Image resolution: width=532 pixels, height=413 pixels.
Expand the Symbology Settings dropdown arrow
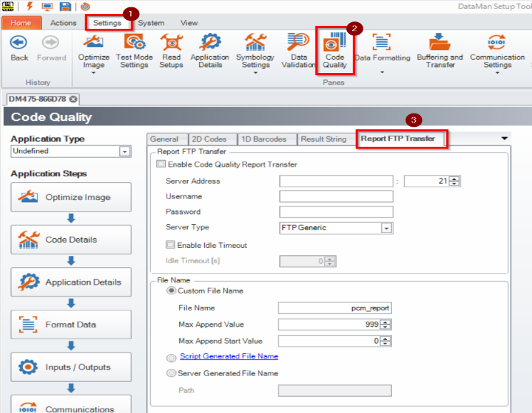[255, 73]
